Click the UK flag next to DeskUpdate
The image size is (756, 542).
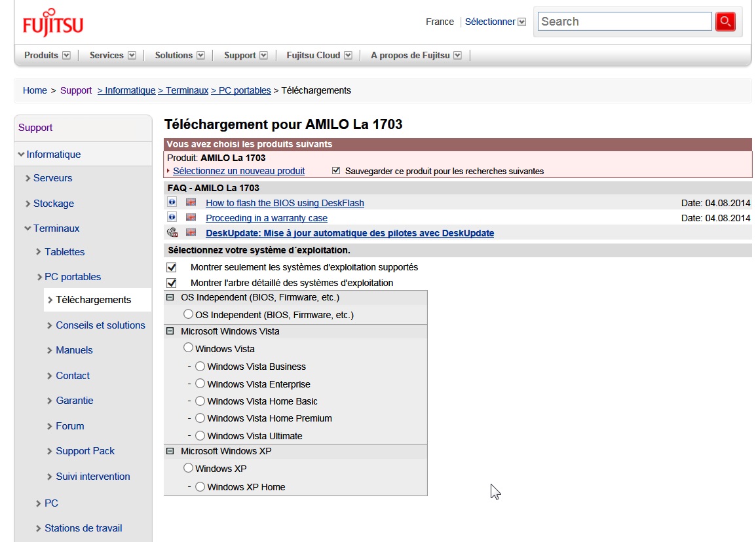point(191,232)
